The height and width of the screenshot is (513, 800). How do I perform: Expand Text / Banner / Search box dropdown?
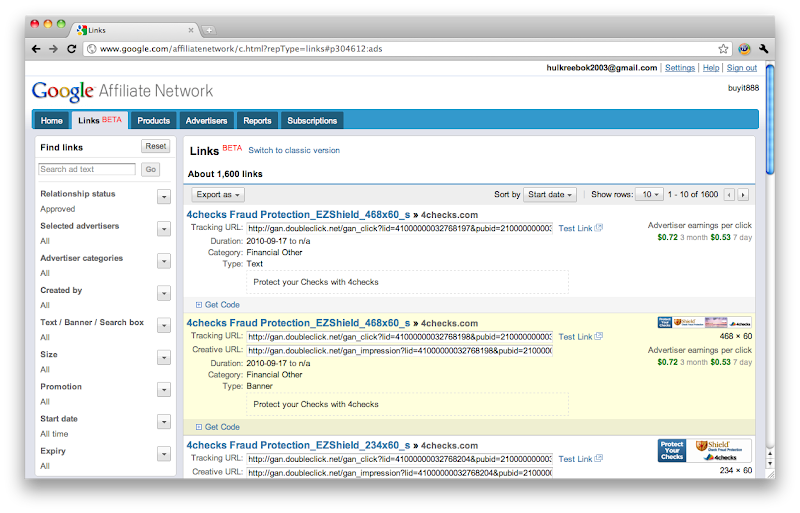(x=164, y=325)
